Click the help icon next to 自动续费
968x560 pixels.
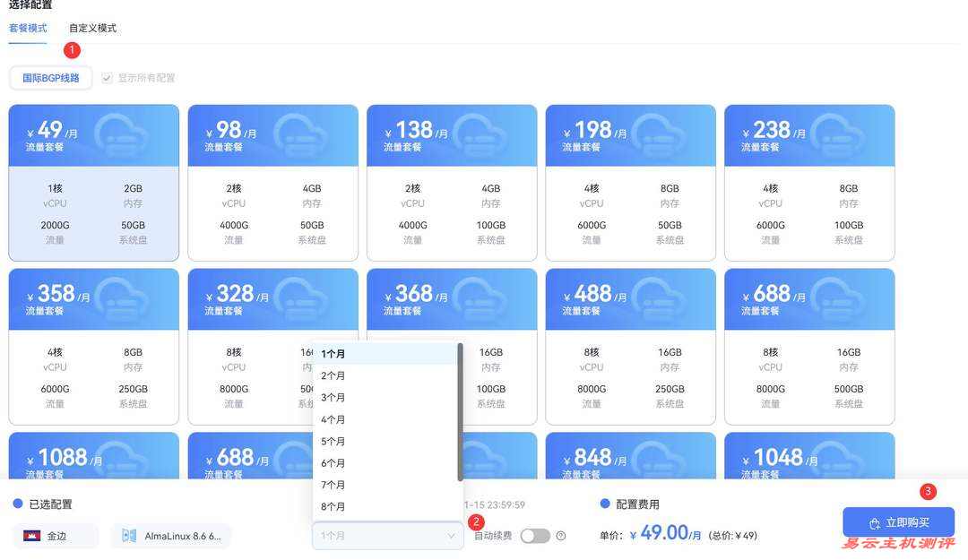(x=561, y=536)
